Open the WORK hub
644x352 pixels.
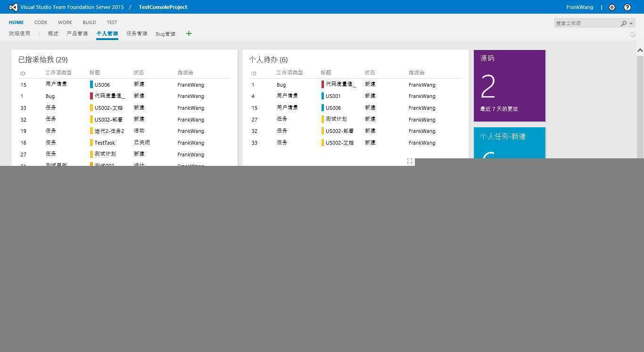pos(65,22)
